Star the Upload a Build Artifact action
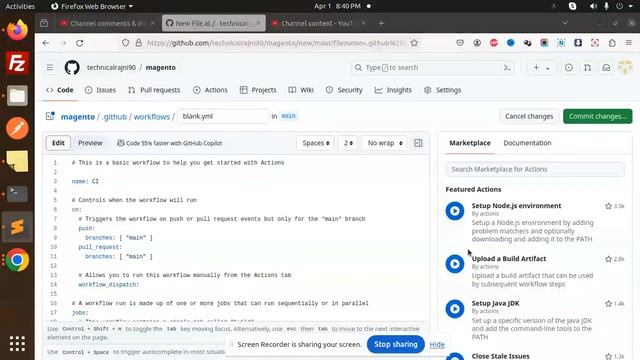640x360 pixels. tap(608, 259)
